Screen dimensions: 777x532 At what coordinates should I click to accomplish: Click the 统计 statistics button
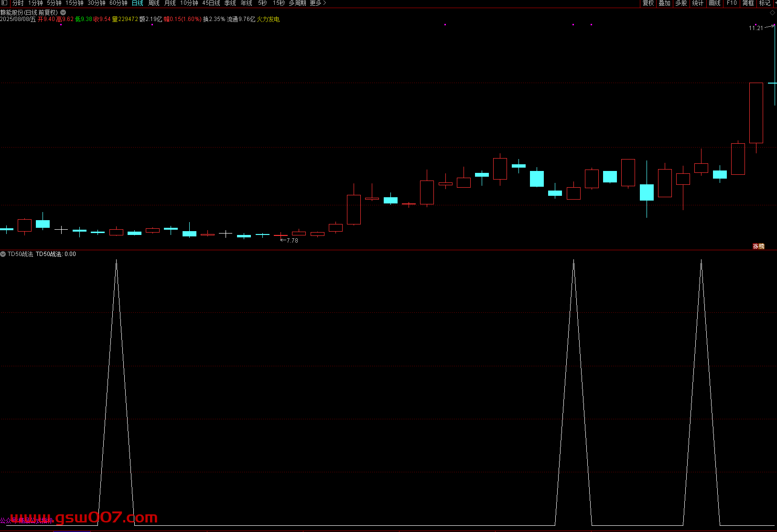[x=698, y=3]
